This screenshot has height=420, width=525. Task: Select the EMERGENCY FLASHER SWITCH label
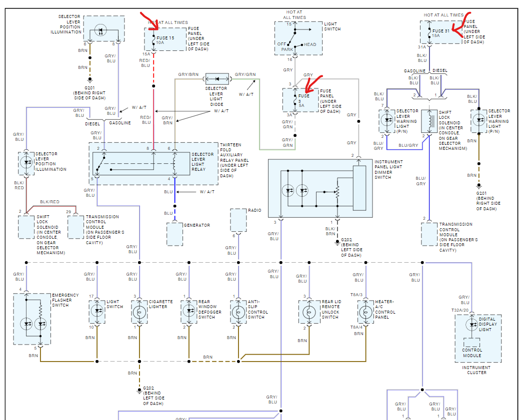(65, 300)
